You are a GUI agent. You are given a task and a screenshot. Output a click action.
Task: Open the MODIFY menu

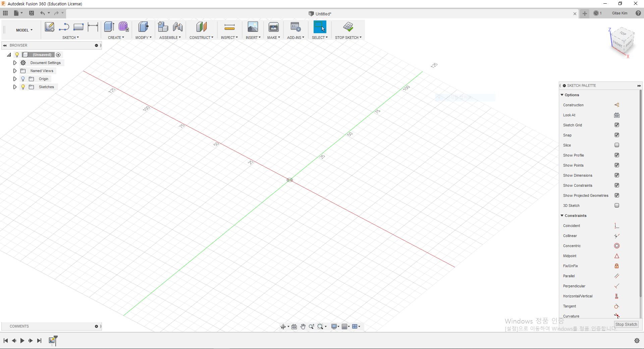[x=143, y=38]
